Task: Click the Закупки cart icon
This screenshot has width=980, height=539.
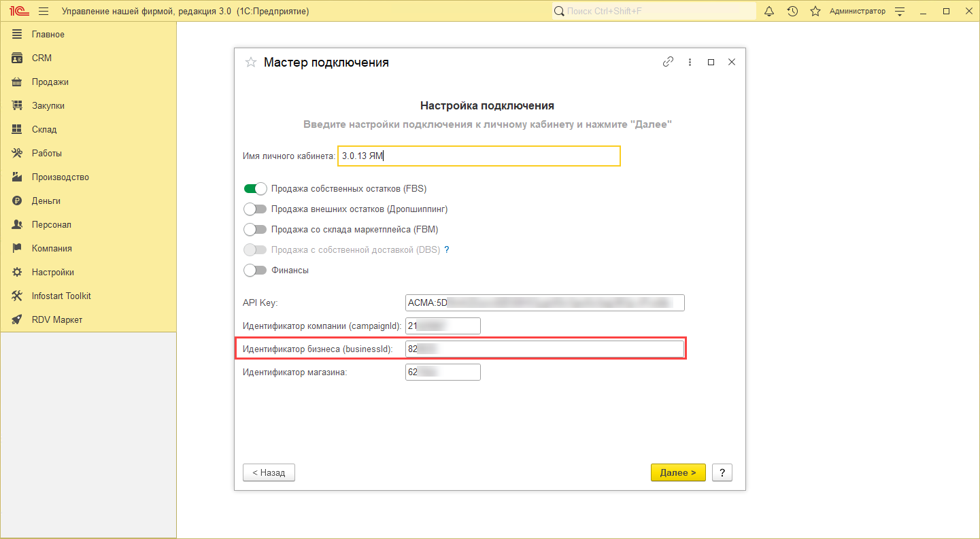Action: tap(18, 105)
